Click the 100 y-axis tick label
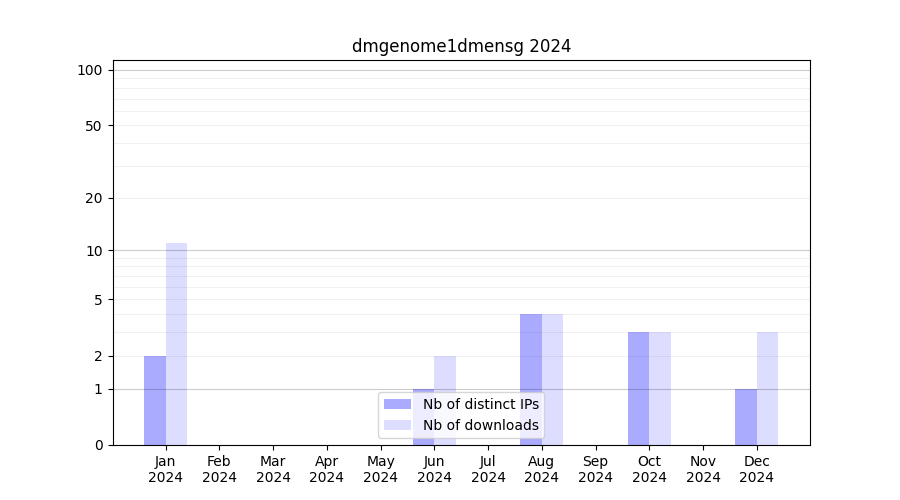The image size is (900, 500). [x=90, y=70]
